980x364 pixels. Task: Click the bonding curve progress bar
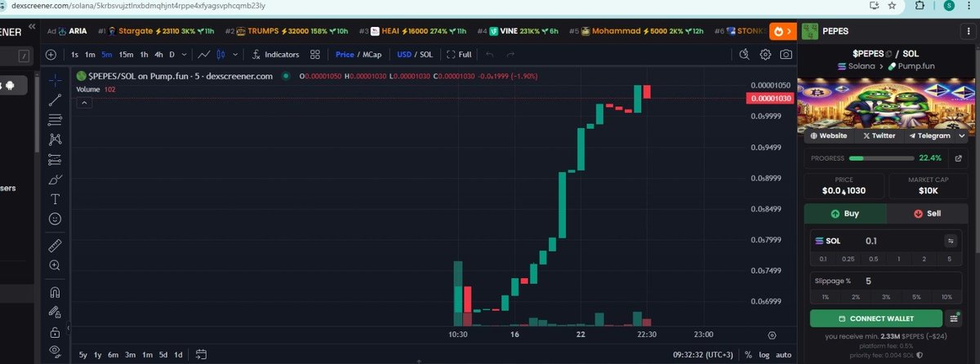(882, 158)
